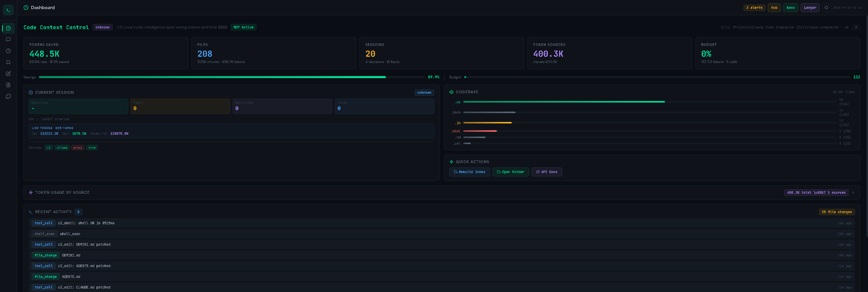The height and width of the screenshot is (292, 868).
Task: Open the Hub button
Action: point(774,8)
